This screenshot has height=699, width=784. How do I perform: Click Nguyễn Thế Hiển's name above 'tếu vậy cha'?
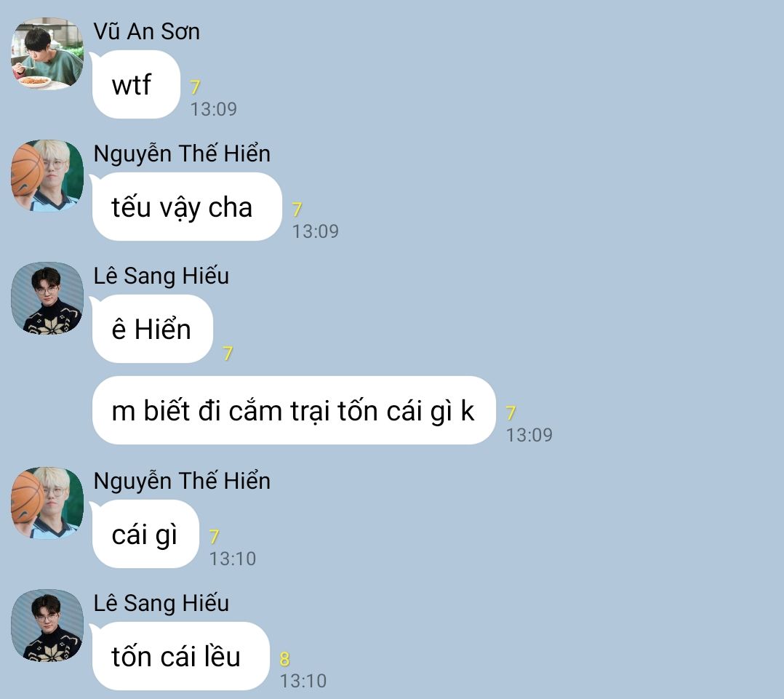click(x=182, y=153)
